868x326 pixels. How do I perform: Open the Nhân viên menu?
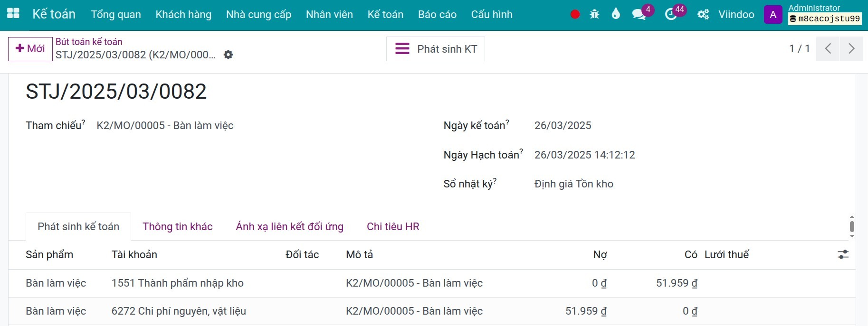point(329,15)
